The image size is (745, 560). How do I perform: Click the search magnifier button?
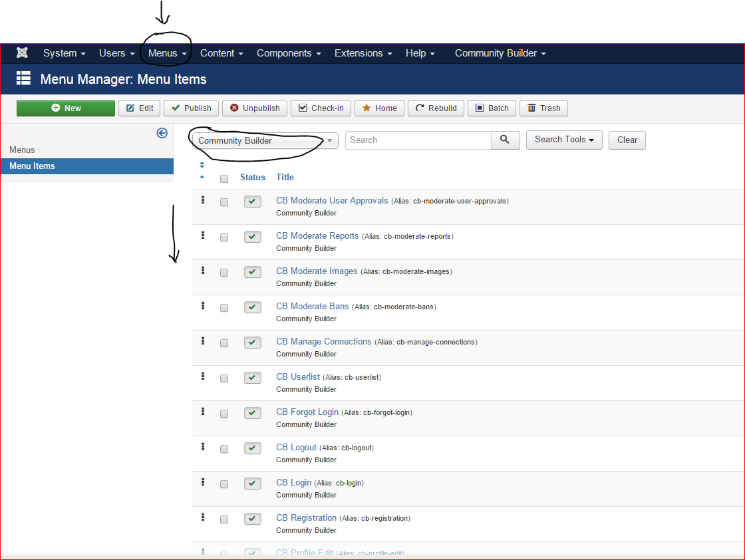pos(505,140)
